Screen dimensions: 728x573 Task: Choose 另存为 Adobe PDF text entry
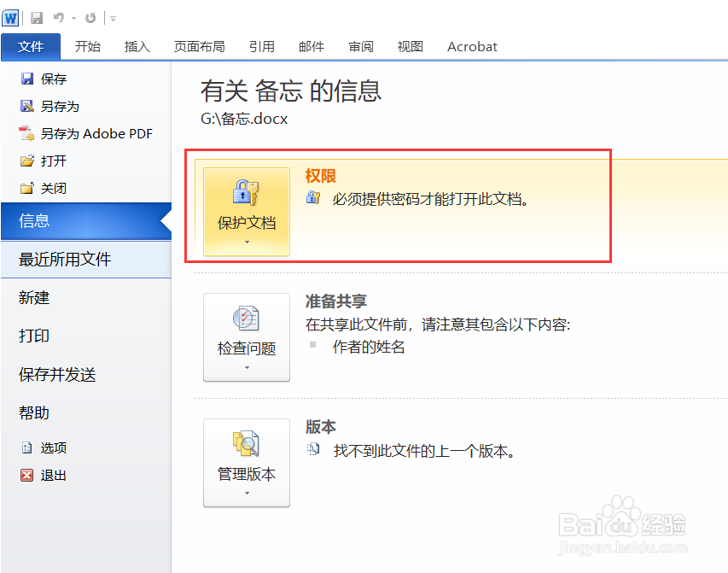click(x=96, y=134)
